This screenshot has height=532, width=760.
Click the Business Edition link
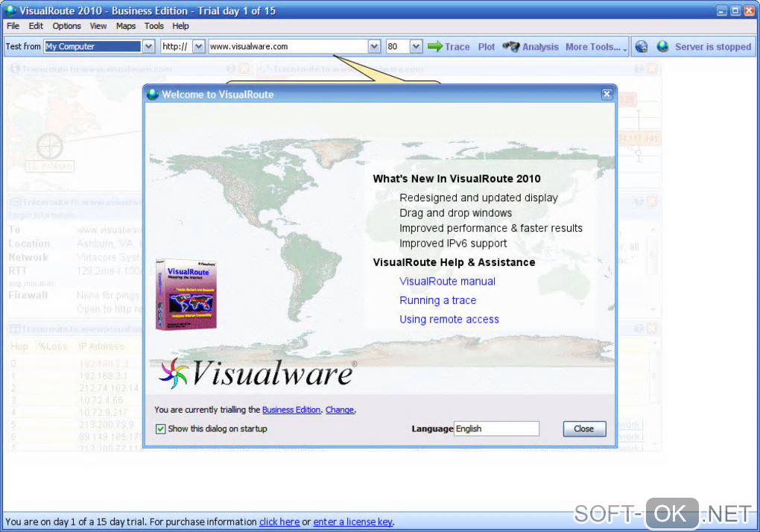coord(291,410)
